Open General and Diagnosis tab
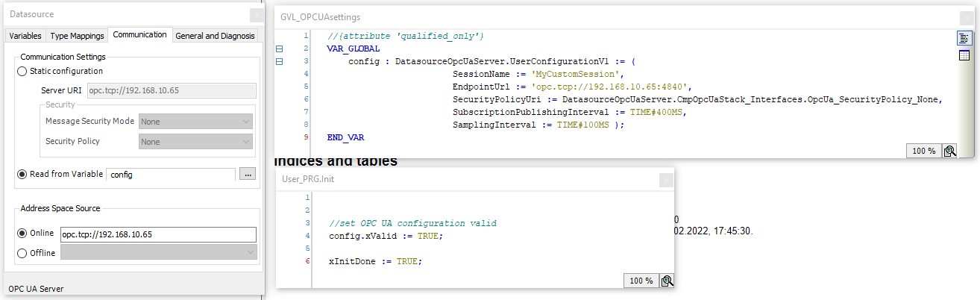 pyautogui.click(x=215, y=36)
